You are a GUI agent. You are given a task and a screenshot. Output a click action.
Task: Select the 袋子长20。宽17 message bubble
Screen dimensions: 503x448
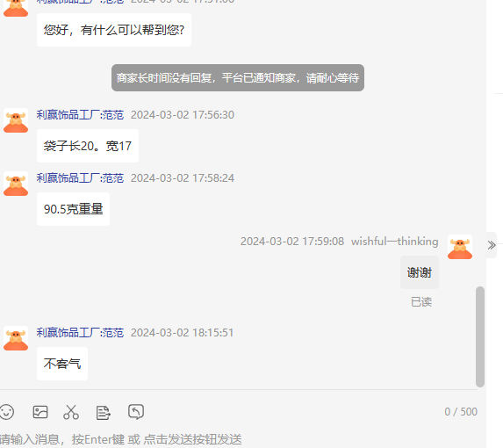[88, 146]
